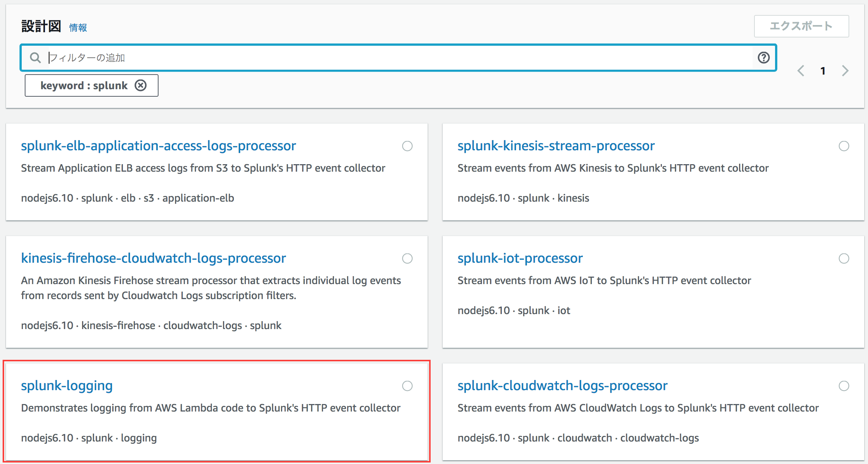Click the search magnifier icon
Viewport: 868px width, 464px height.
point(35,58)
